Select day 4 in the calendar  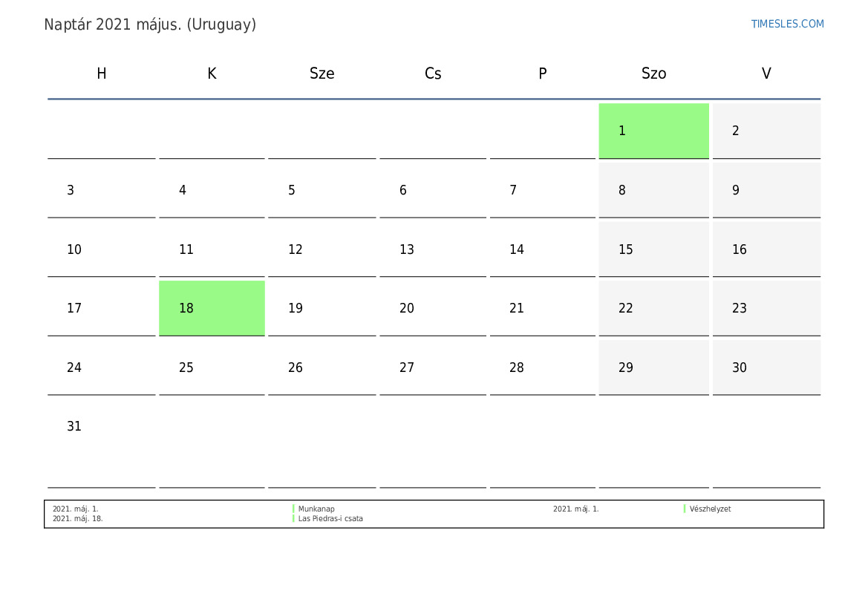(x=212, y=190)
